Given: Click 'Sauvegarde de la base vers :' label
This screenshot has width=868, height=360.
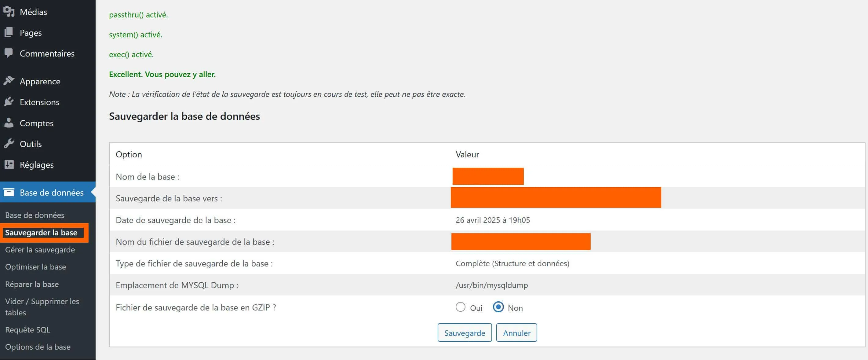Looking at the screenshot, I should pos(169,199).
